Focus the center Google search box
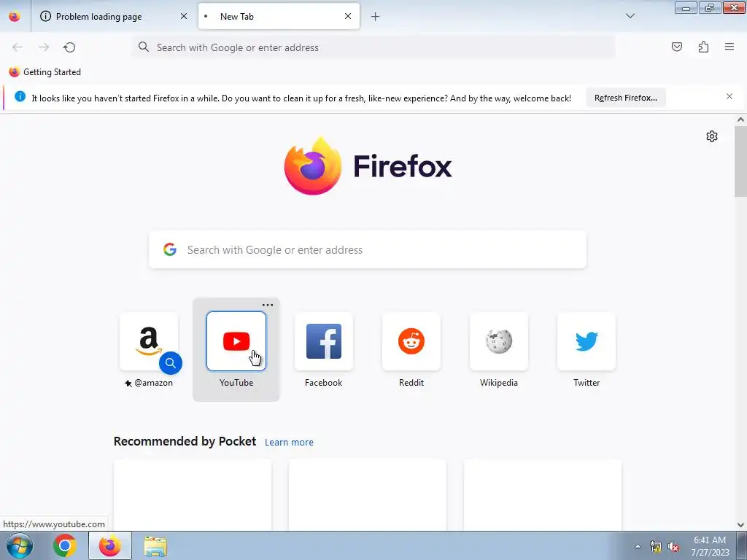The image size is (747, 560). coord(368,249)
